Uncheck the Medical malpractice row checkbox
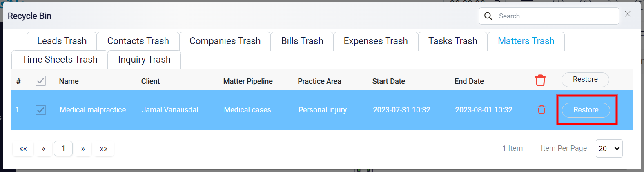This screenshot has height=172, width=644. (x=40, y=110)
